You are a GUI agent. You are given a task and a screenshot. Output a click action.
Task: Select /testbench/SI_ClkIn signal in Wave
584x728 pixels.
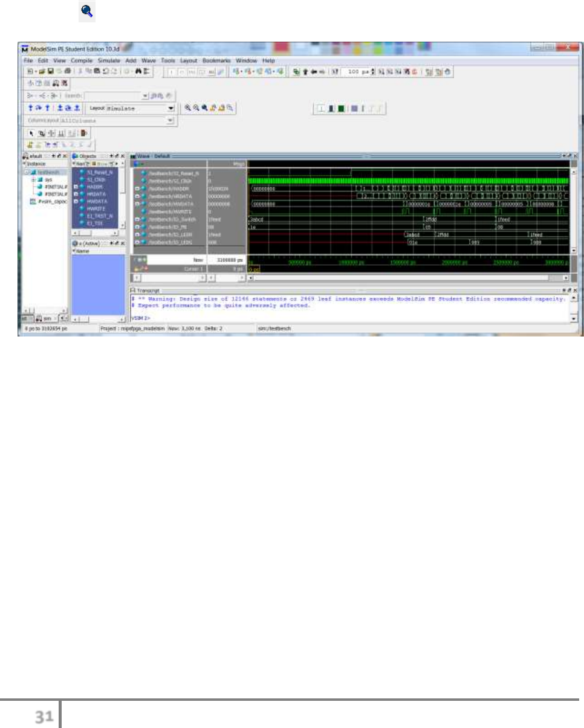(170, 181)
